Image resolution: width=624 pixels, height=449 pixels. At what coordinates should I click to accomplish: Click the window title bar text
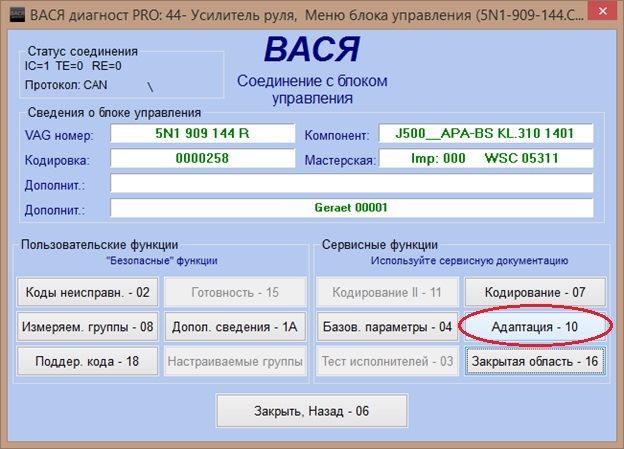pyautogui.click(x=307, y=15)
